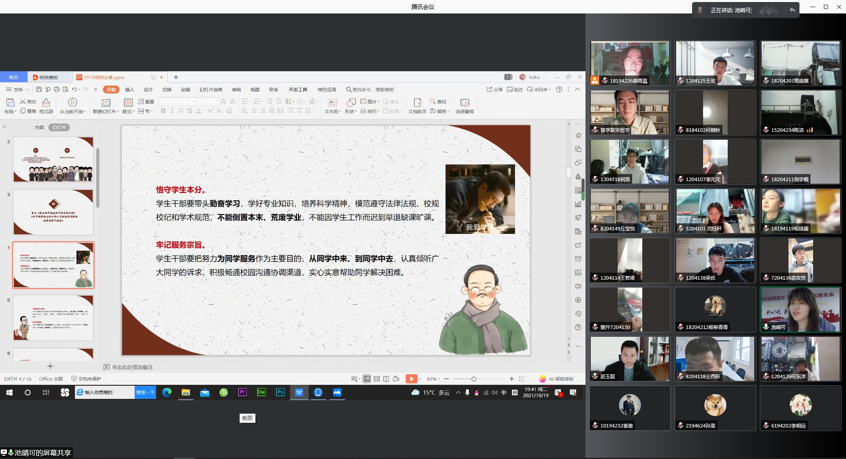The image size is (846, 459).
Task: Click the Selection Pane (选择窗格) icon
Action: click(464, 105)
